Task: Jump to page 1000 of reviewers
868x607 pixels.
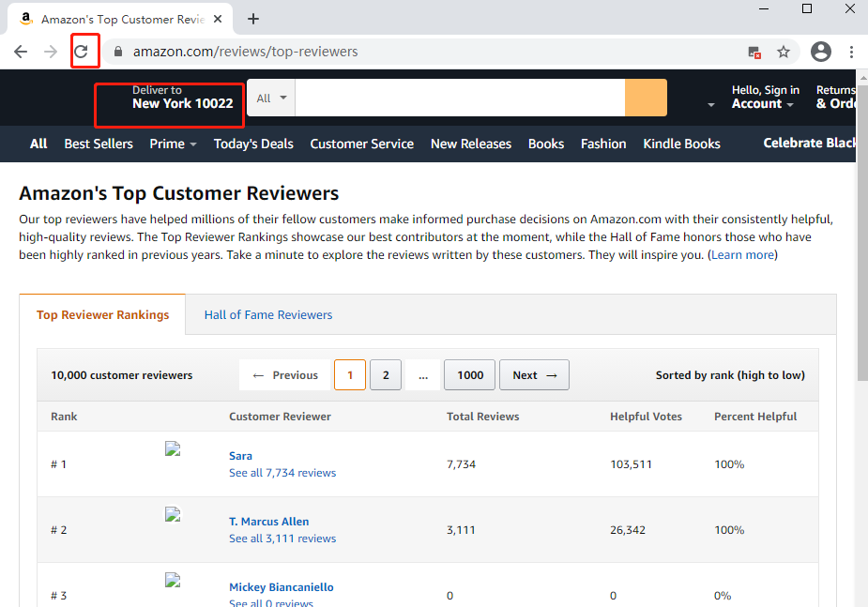Action: coord(469,374)
